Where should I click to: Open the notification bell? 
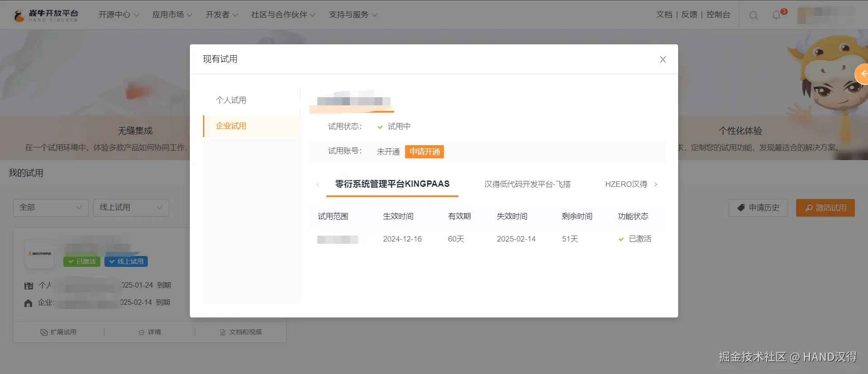(x=777, y=15)
